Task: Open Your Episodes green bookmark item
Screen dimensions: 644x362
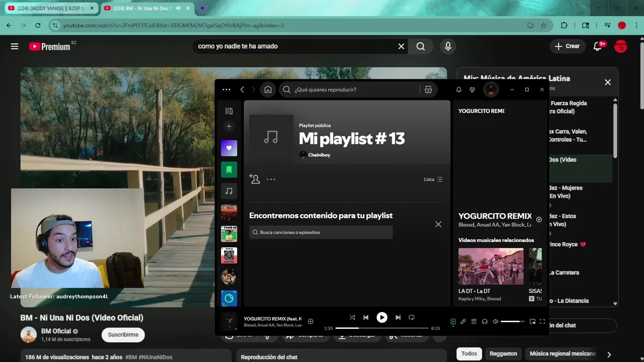Action: pyautogui.click(x=229, y=170)
